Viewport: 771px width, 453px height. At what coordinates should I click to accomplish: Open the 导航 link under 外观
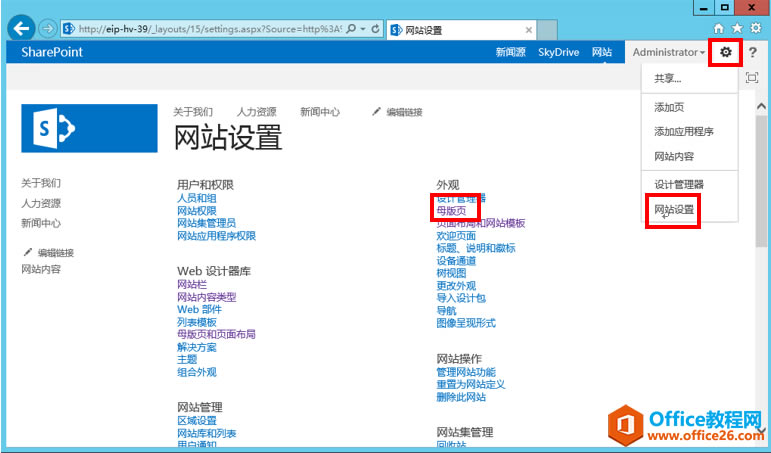[x=446, y=311]
